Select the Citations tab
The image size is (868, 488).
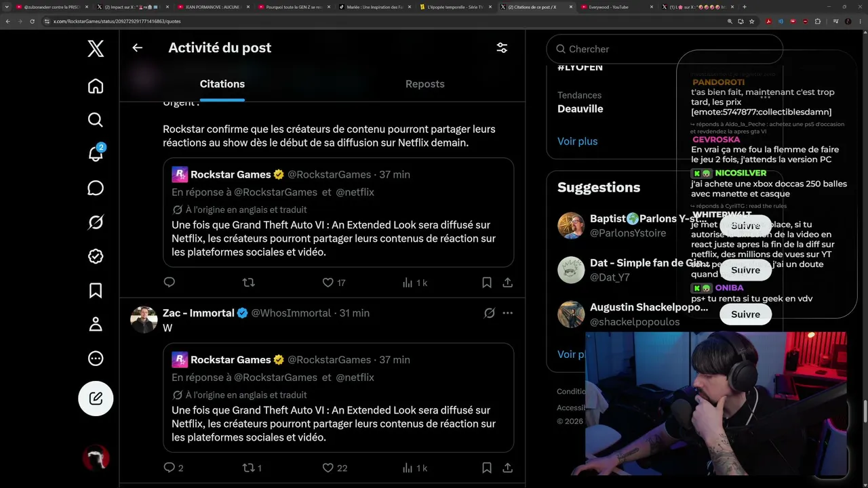coord(222,84)
